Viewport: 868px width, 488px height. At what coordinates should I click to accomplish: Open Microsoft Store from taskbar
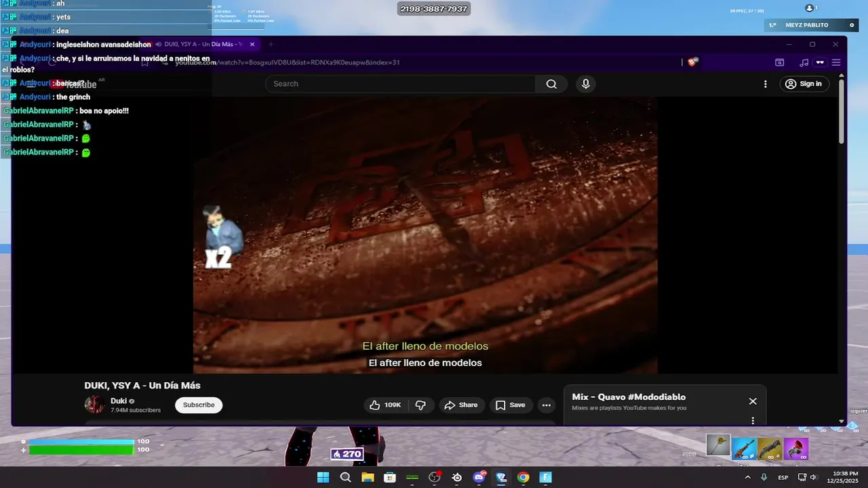(390, 477)
